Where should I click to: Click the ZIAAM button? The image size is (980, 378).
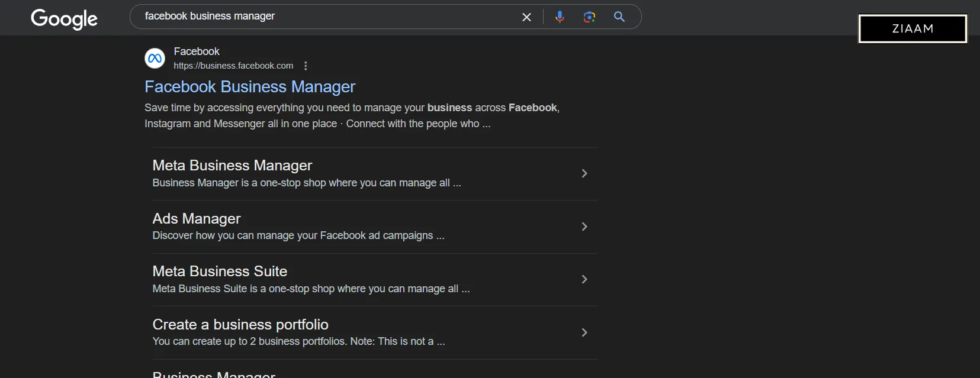[912, 28]
